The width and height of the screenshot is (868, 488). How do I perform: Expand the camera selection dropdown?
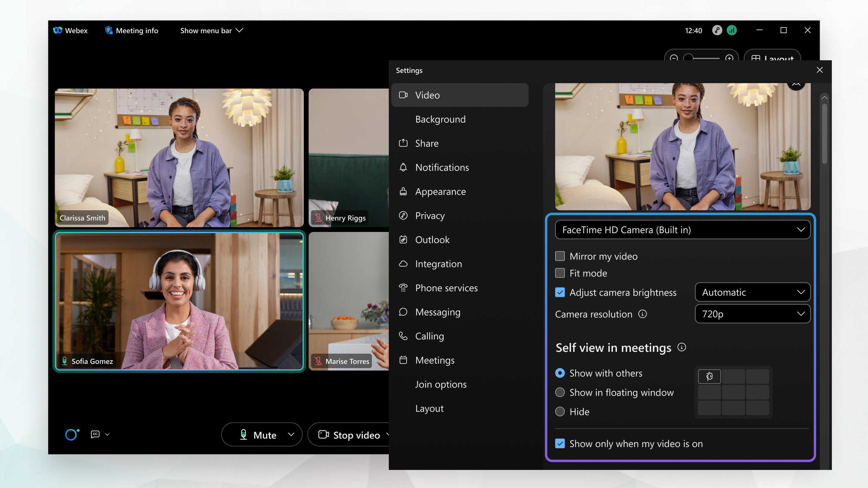coord(801,230)
